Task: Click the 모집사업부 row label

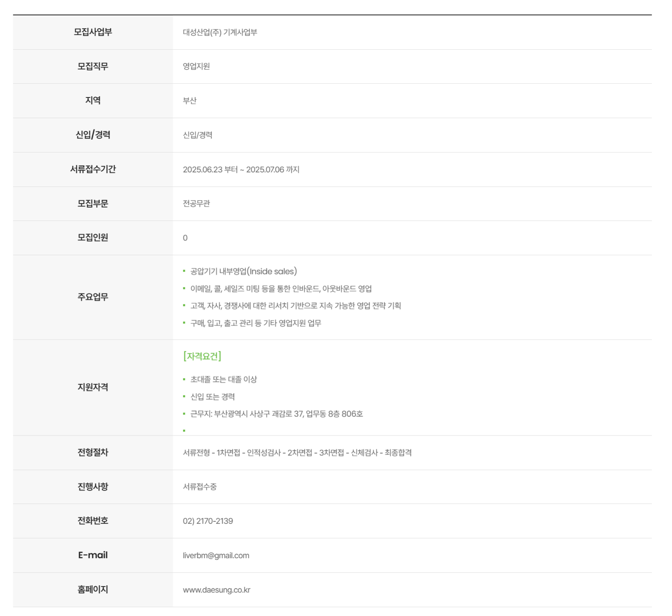Action: (93, 32)
